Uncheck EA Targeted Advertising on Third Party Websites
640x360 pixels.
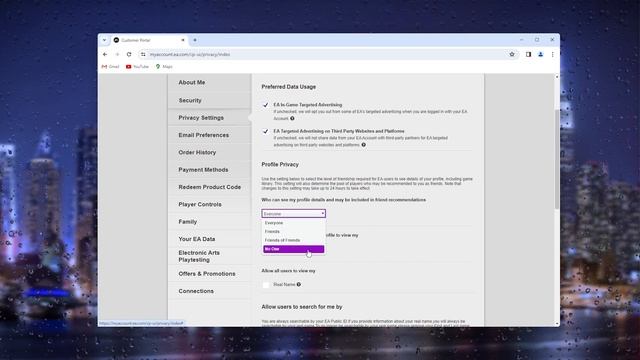[266, 131]
